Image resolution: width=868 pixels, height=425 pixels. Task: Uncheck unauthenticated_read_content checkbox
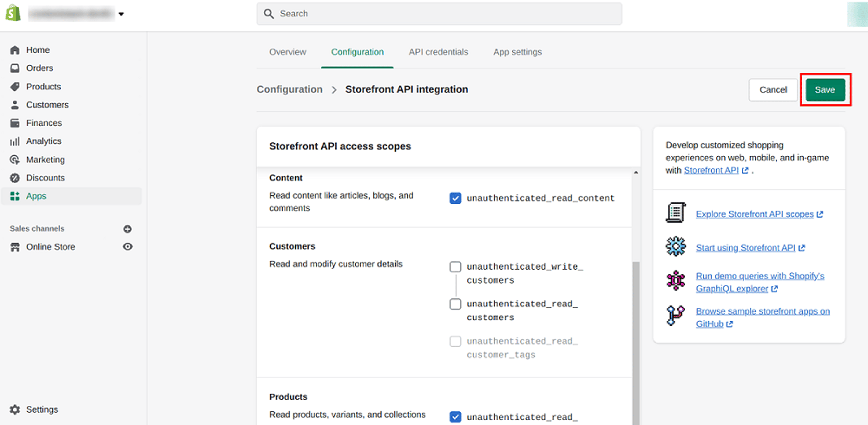pyautogui.click(x=455, y=198)
